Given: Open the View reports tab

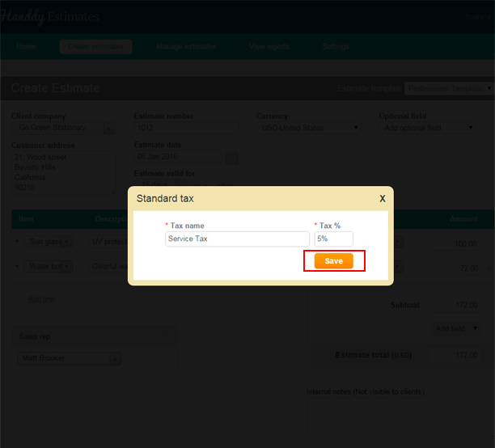Looking at the screenshot, I should [269, 46].
